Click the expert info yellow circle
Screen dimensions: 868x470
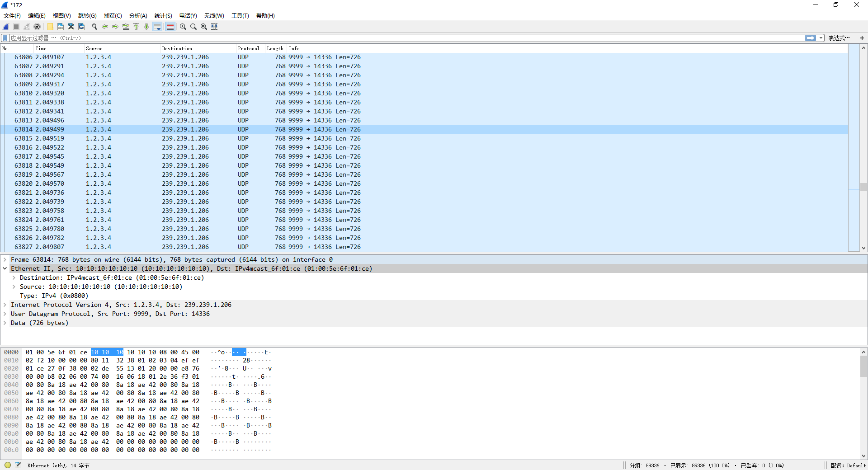(x=8, y=465)
